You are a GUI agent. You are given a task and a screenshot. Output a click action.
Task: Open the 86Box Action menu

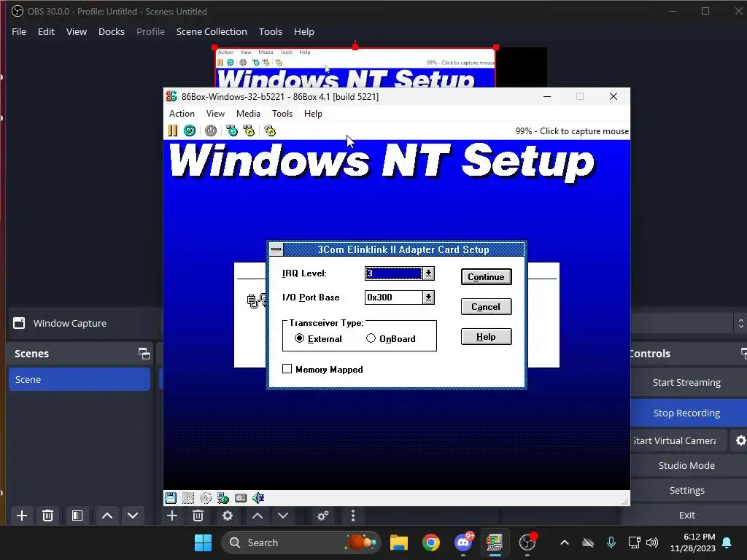pos(182,113)
